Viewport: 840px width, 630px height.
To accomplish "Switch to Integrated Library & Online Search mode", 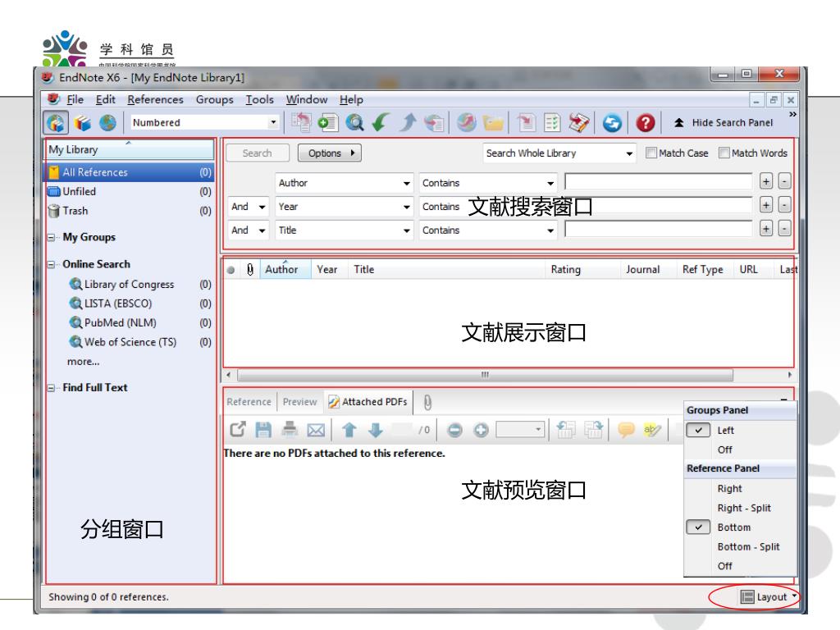I will point(55,123).
